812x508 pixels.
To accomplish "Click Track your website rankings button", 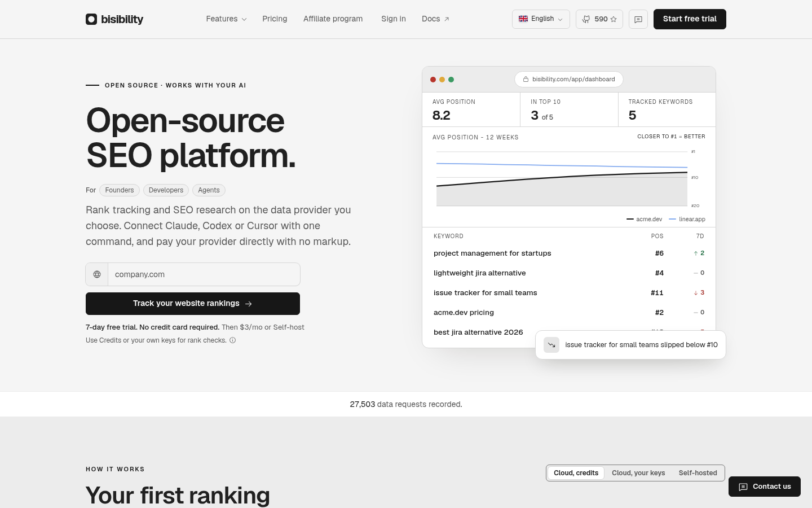I will (193, 304).
